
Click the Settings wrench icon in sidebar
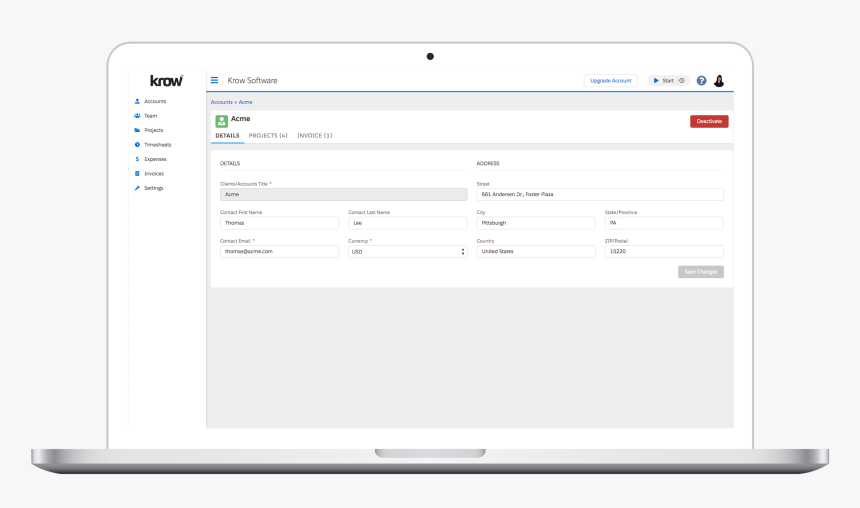pos(137,188)
